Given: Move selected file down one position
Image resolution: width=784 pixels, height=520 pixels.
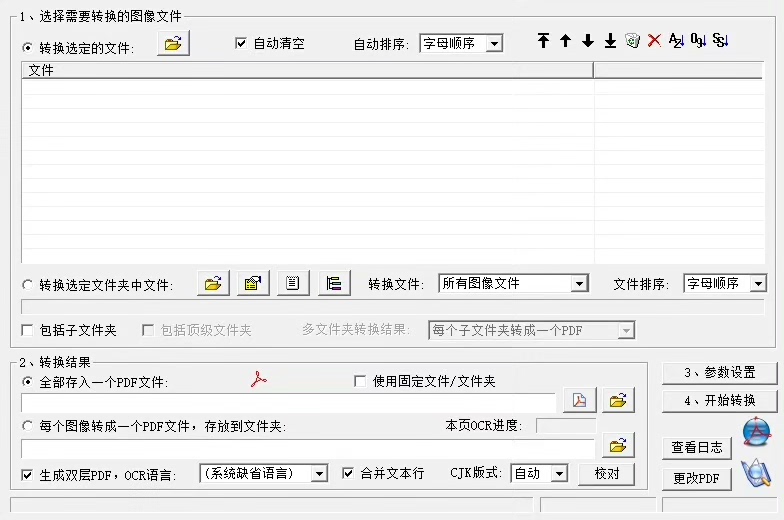Looking at the screenshot, I should pyautogui.click(x=588, y=40).
